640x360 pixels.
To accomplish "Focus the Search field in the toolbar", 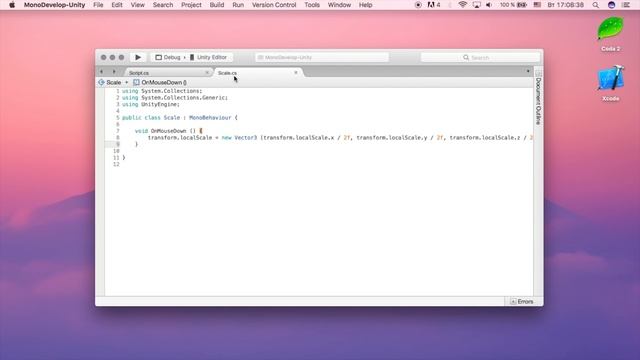I will click(x=480, y=58).
